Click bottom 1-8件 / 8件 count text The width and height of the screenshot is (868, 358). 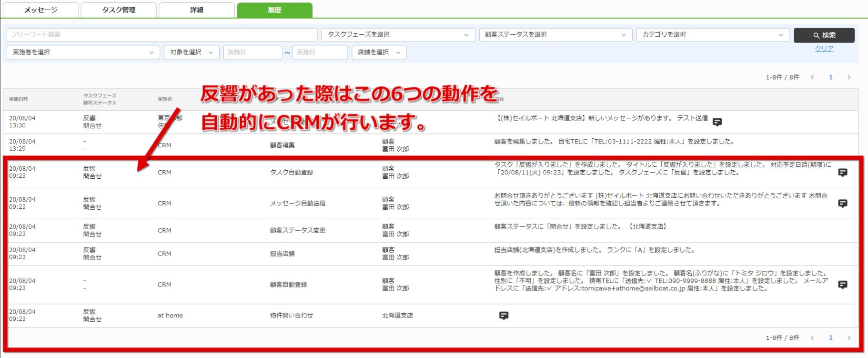pos(782,338)
